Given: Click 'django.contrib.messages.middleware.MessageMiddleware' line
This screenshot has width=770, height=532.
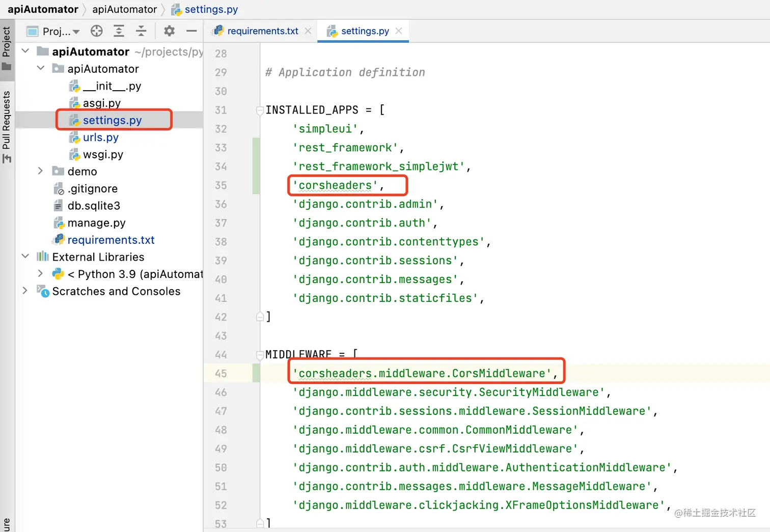Looking at the screenshot, I should coord(472,487).
